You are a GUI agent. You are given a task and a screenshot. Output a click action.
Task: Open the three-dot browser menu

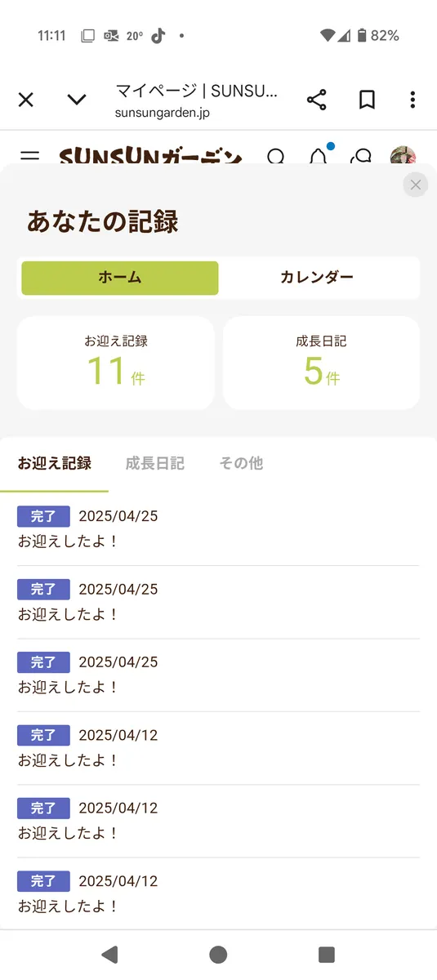412,100
